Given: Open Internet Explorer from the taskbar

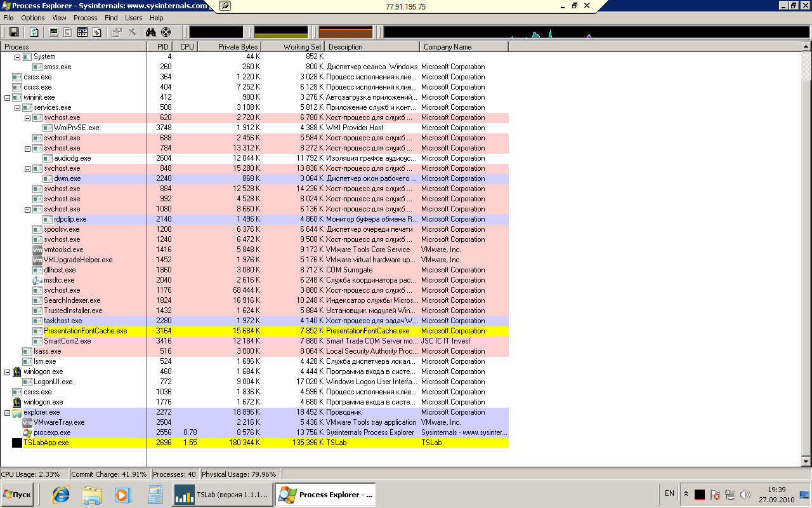Looking at the screenshot, I should pyautogui.click(x=61, y=495).
